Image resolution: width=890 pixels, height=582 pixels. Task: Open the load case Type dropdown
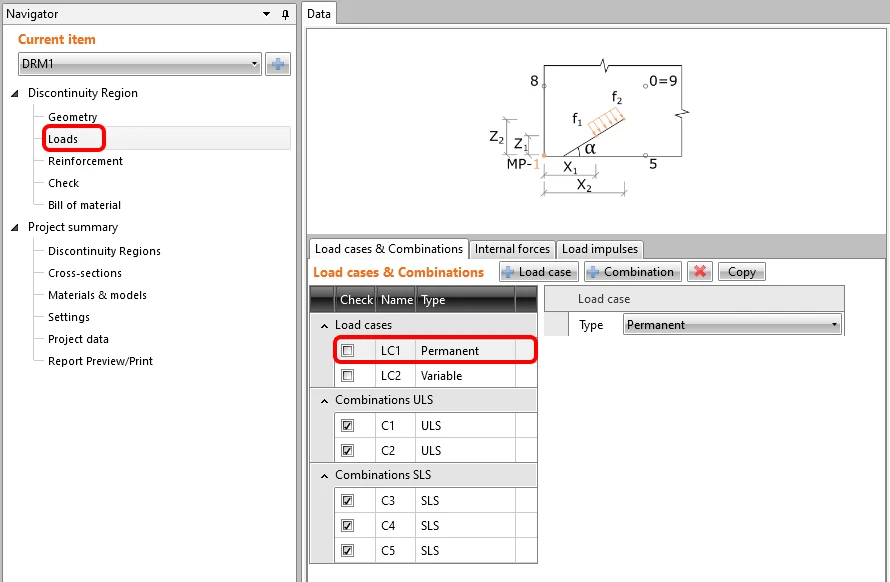click(732, 325)
